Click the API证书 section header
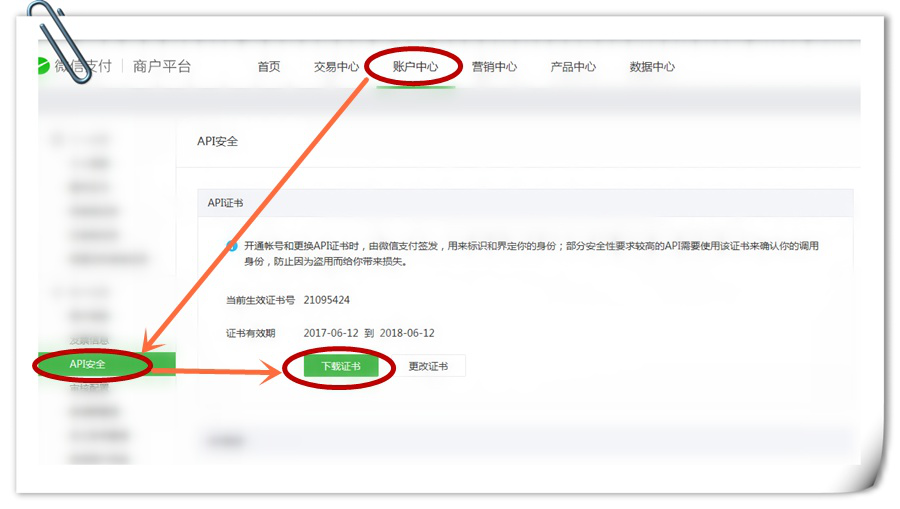 pyautogui.click(x=225, y=202)
